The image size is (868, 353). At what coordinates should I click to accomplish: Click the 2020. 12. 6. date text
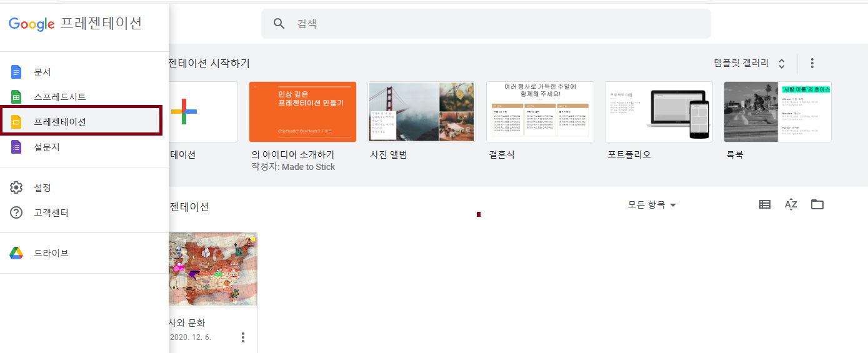[x=191, y=337]
